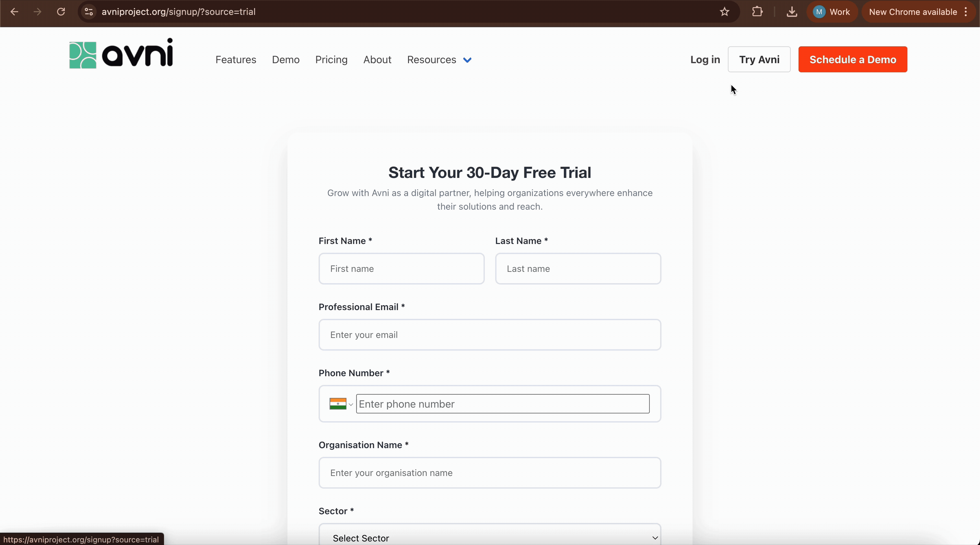Open Chrome downloads icon
The height and width of the screenshot is (545, 980).
[x=792, y=12]
